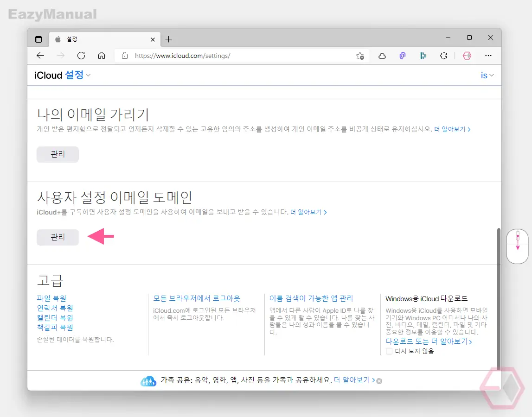Open the 연락처 복원 link
This screenshot has width=532, height=417.
55,308
